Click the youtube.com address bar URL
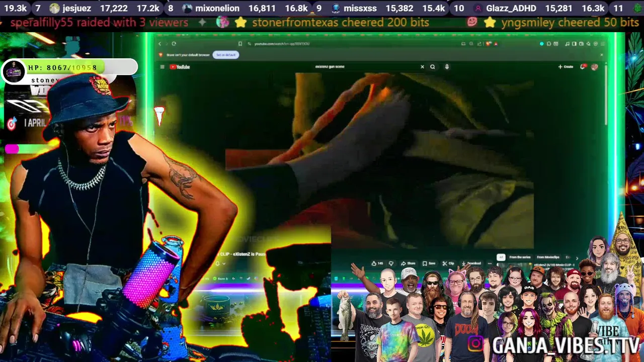The height and width of the screenshot is (362, 644). tap(282, 44)
